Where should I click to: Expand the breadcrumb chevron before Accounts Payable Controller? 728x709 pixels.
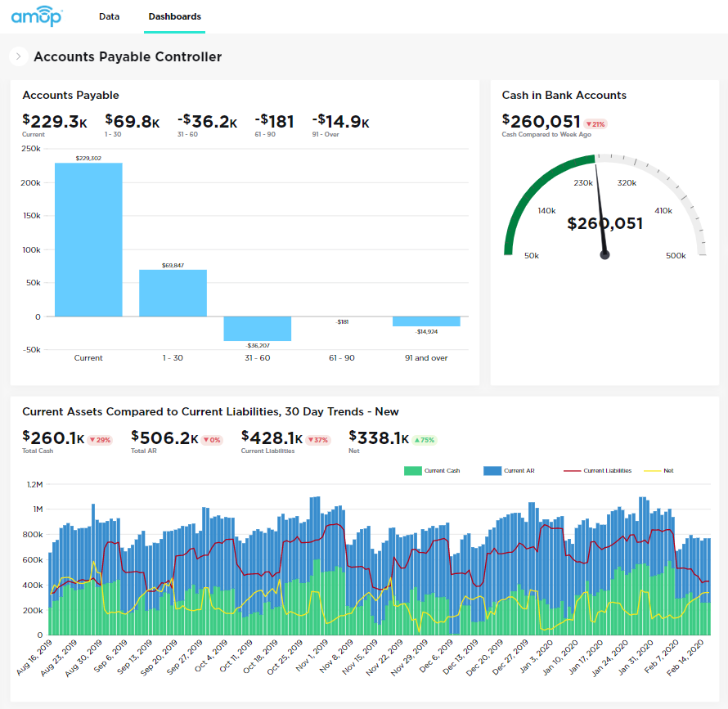coord(17,56)
